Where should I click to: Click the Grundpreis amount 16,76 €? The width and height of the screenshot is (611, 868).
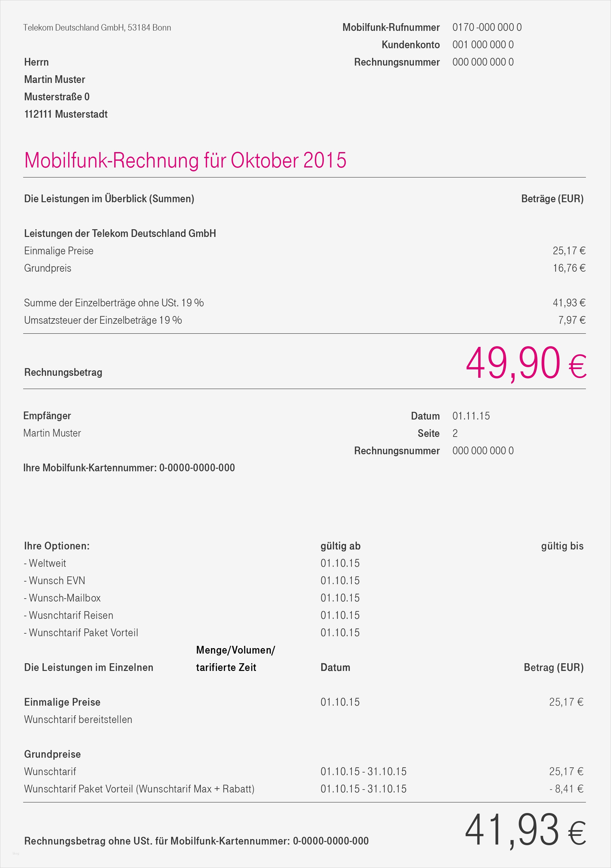(569, 268)
